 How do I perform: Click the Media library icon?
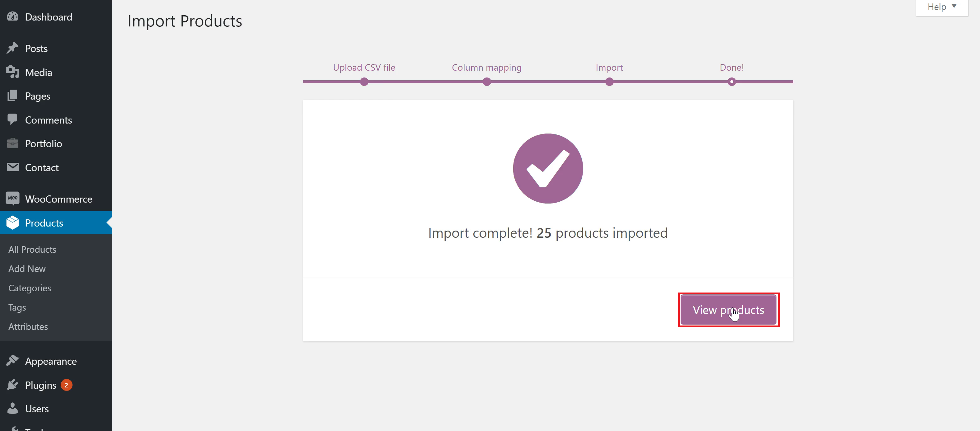(12, 72)
